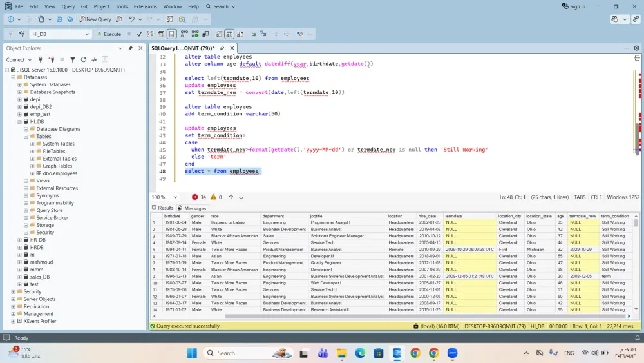Viewport: 644px width, 363px height.
Task: Click the navigate to next issue down arrow
Action: coord(241,197)
